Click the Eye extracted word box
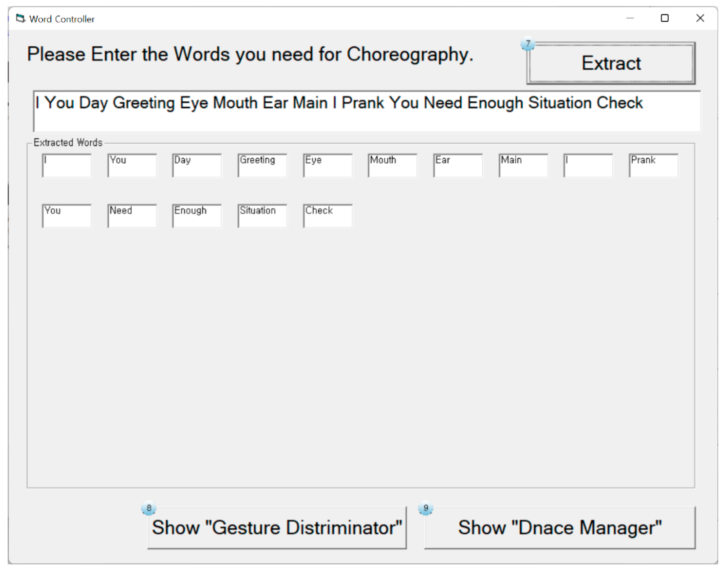 (x=327, y=166)
